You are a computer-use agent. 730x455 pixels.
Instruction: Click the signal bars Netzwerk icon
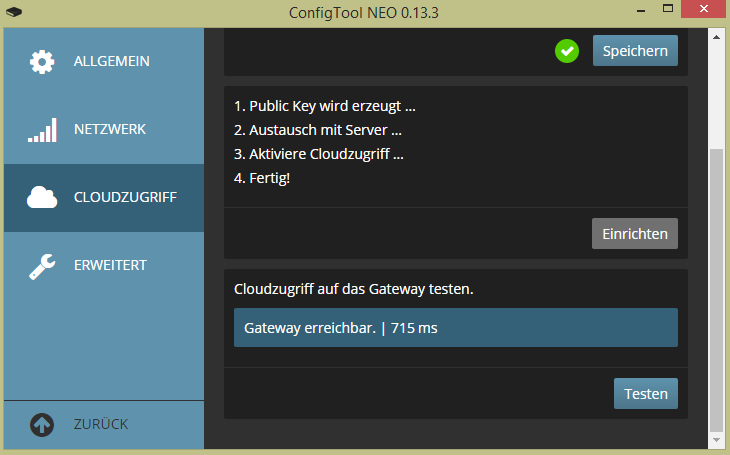(42, 129)
